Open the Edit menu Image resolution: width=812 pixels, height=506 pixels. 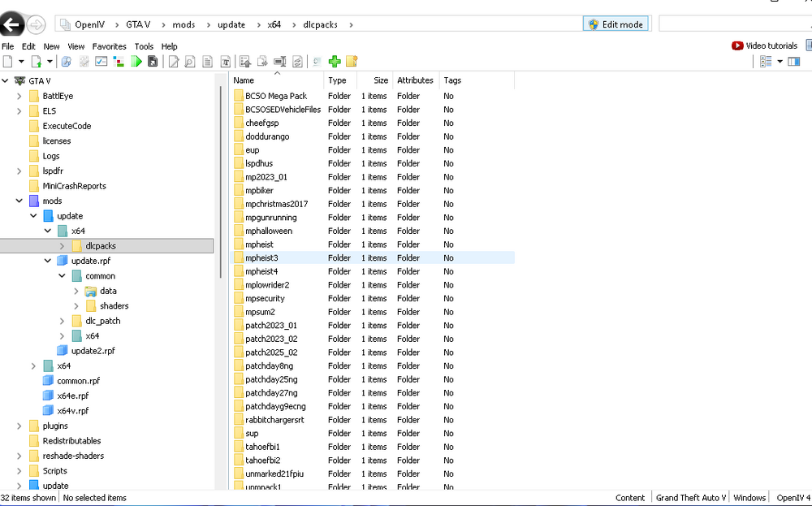coord(28,46)
